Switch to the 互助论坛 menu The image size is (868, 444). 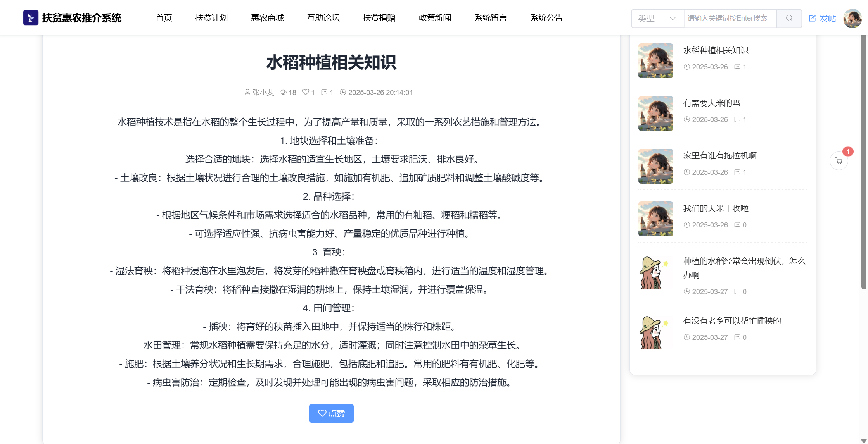tap(323, 18)
